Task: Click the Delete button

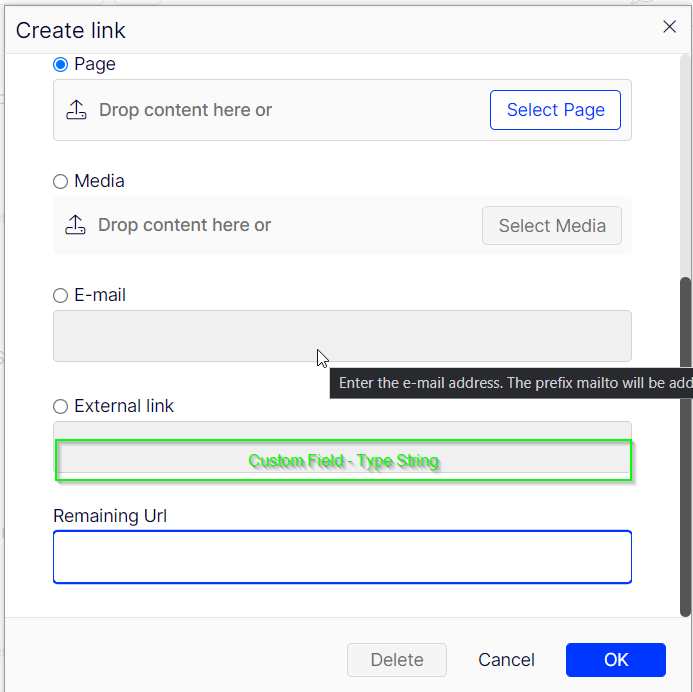Action: click(396, 660)
